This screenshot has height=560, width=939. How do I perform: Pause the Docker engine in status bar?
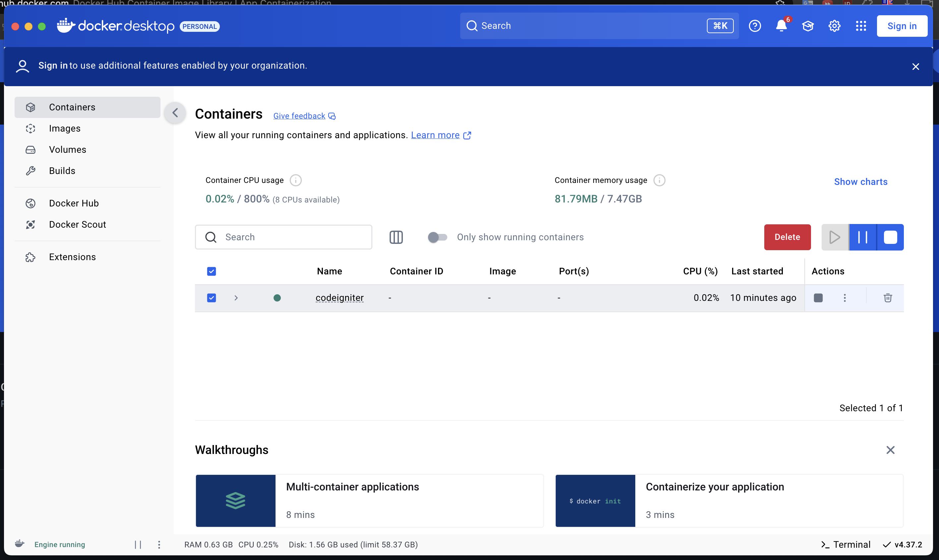click(138, 544)
